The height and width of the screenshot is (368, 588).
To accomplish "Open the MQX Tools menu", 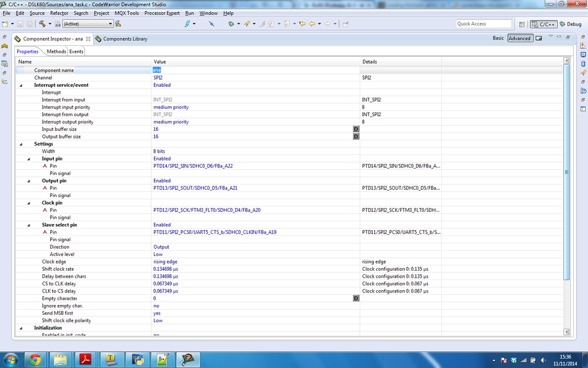I will click(127, 13).
